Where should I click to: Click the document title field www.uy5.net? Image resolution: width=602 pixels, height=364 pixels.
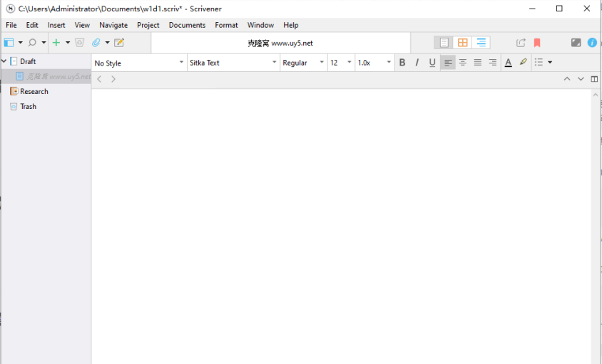pos(280,43)
